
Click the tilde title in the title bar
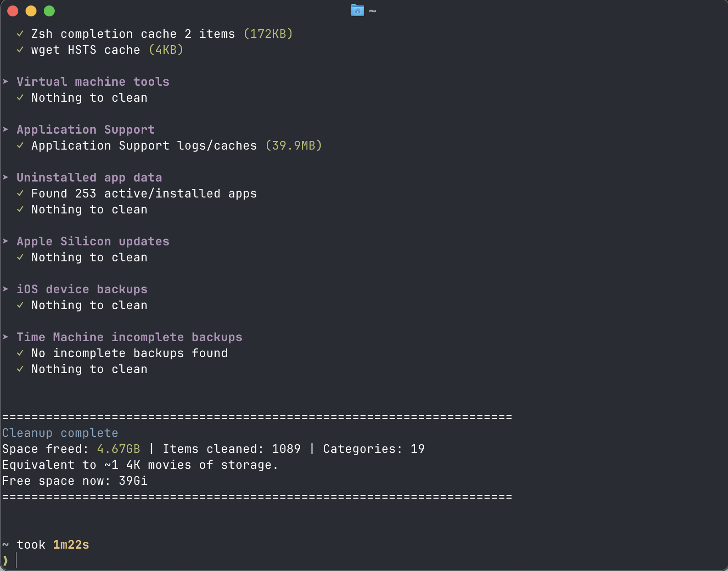373,11
